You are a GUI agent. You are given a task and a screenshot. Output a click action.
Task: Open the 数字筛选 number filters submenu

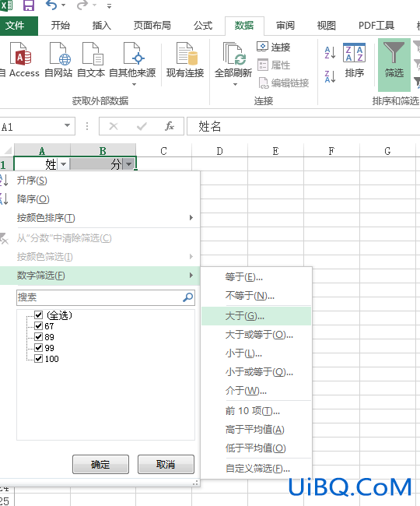pos(100,276)
